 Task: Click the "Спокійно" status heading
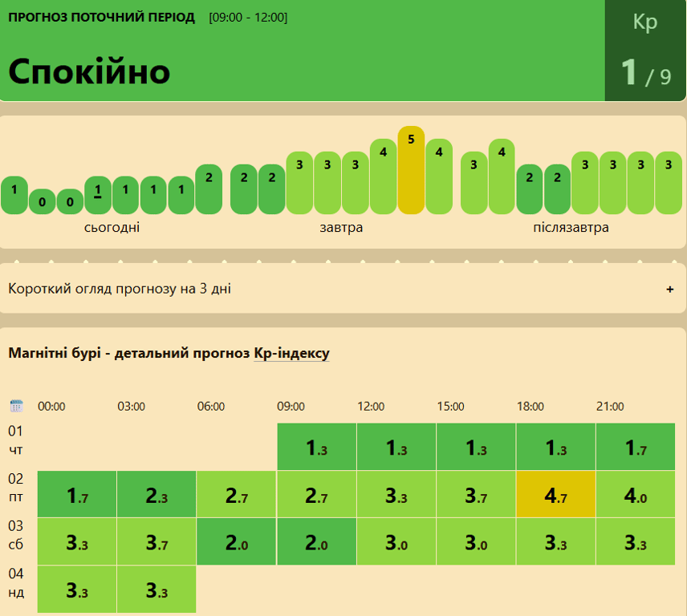pyautogui.click(x=89, y=71)
